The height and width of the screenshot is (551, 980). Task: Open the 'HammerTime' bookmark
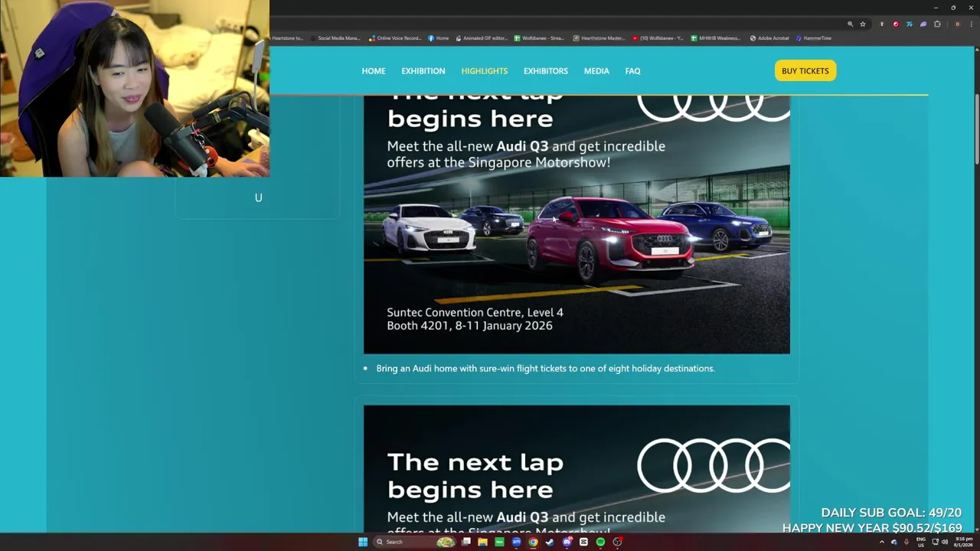[813, 37]
